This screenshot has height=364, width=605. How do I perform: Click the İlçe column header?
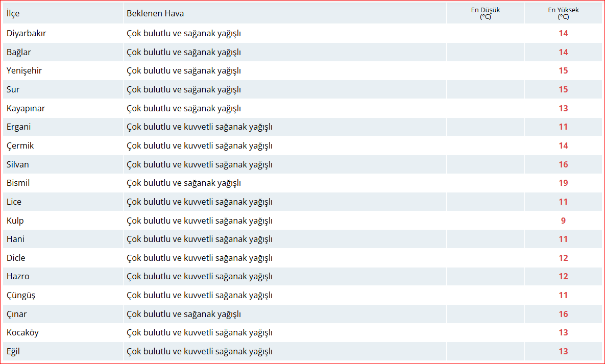click(x=13, y=13)
